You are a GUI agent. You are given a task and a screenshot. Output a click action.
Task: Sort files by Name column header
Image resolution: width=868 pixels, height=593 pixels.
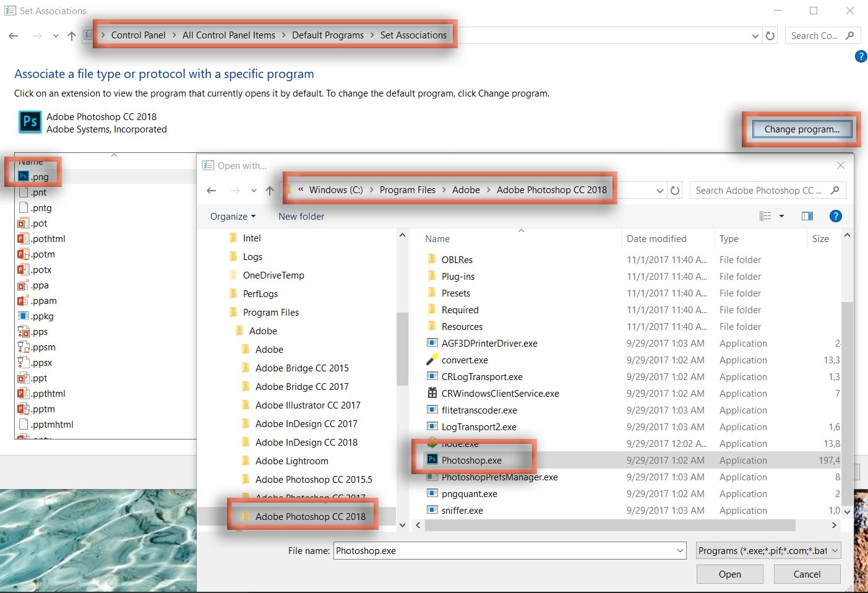437,239
